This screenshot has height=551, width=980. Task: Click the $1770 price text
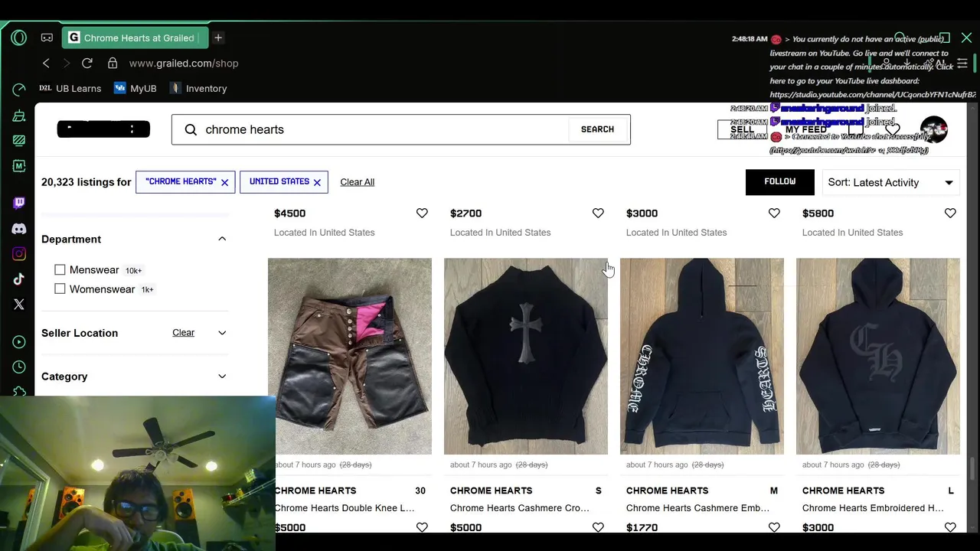coord(642,527)
